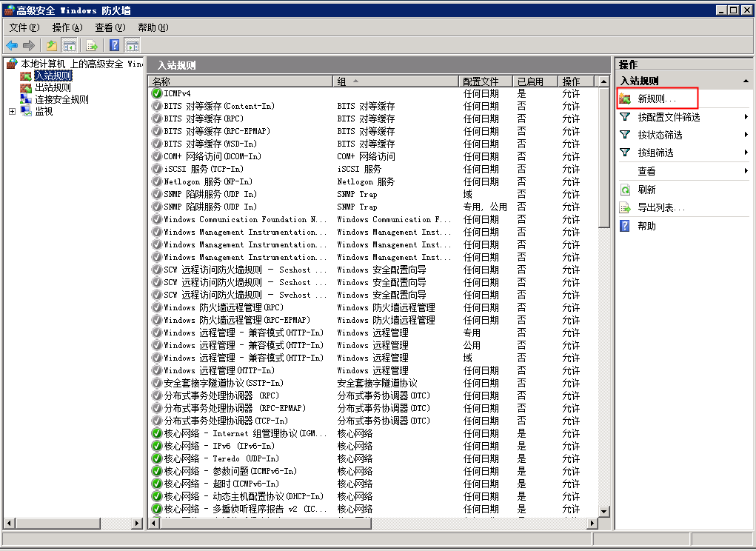Open the 查看(V) menu in menu bar
Image resolution: width=756 pixels, height=551 pixels.
110,27
